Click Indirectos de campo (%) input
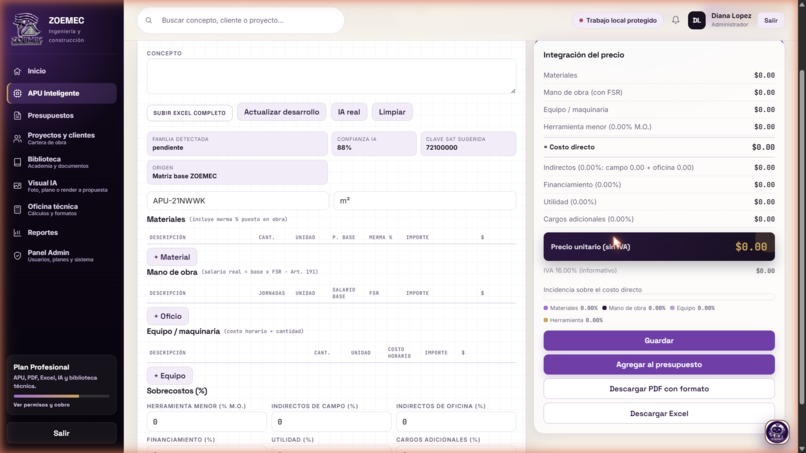Screen dimensions: 806x453 point(331,422)
